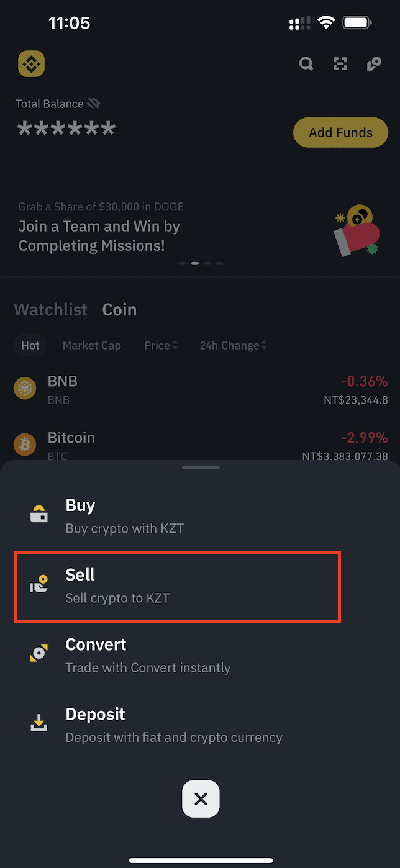Tap the Convert swap icon
The width and height of the screenshot is (400, 868).
39,653
